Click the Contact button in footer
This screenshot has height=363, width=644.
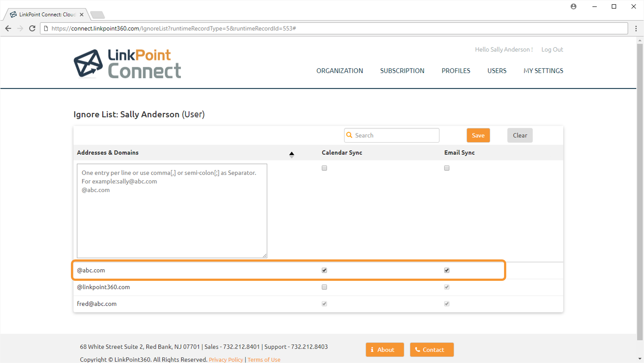(432, 350)
